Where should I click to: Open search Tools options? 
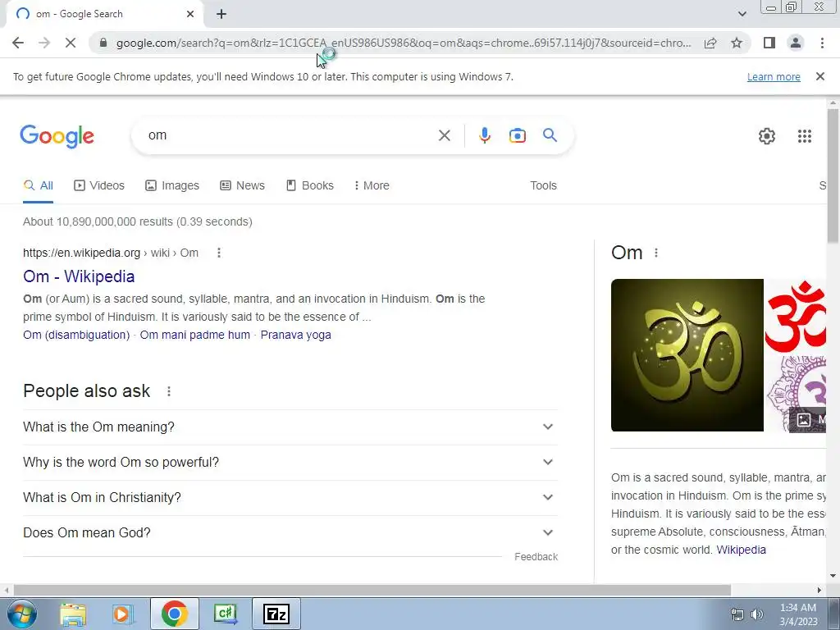(543, 185)
